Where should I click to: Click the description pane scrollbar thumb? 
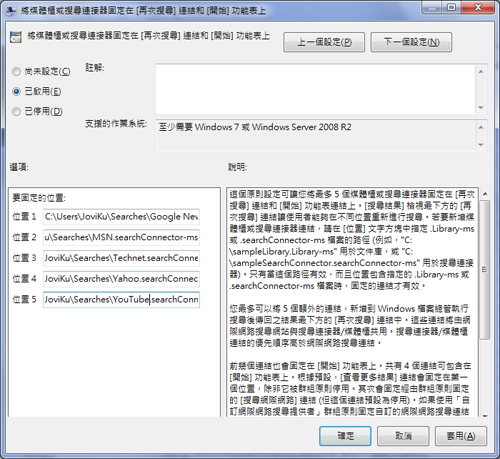pos(485,270)
